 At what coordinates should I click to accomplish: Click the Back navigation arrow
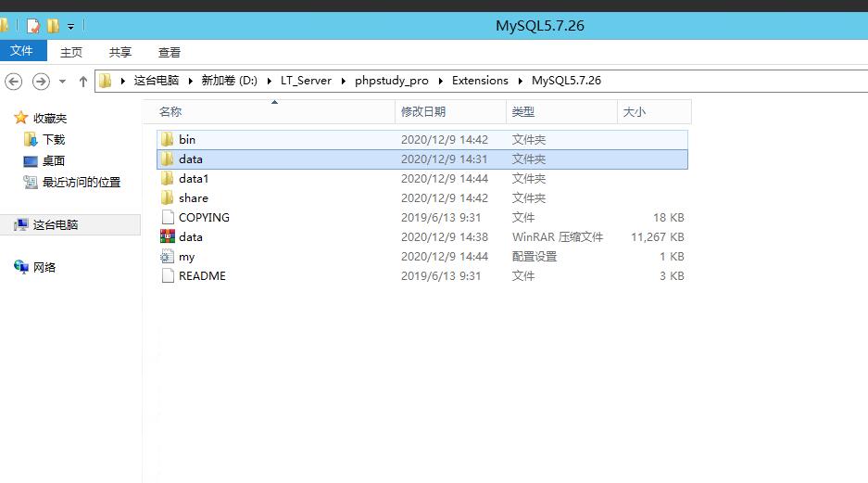[13, 82]
